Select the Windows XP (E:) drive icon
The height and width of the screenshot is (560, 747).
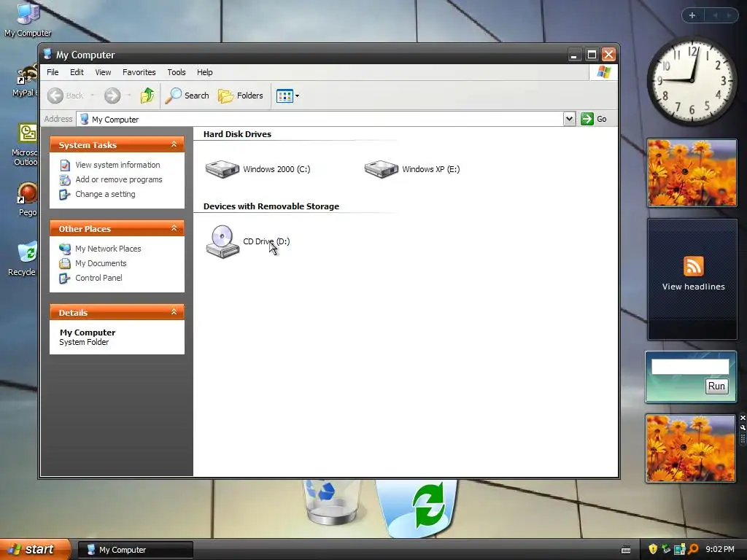pyautogui.click(x=381, y=169)
